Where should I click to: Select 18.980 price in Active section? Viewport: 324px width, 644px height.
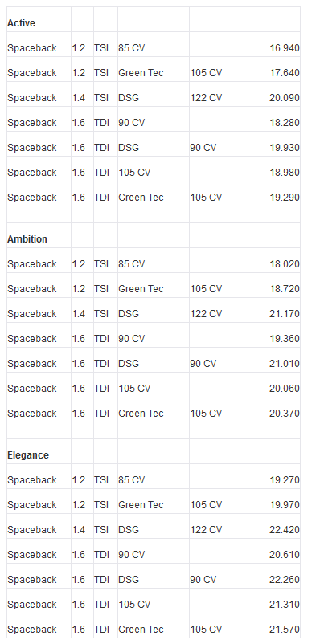point(285,173)
